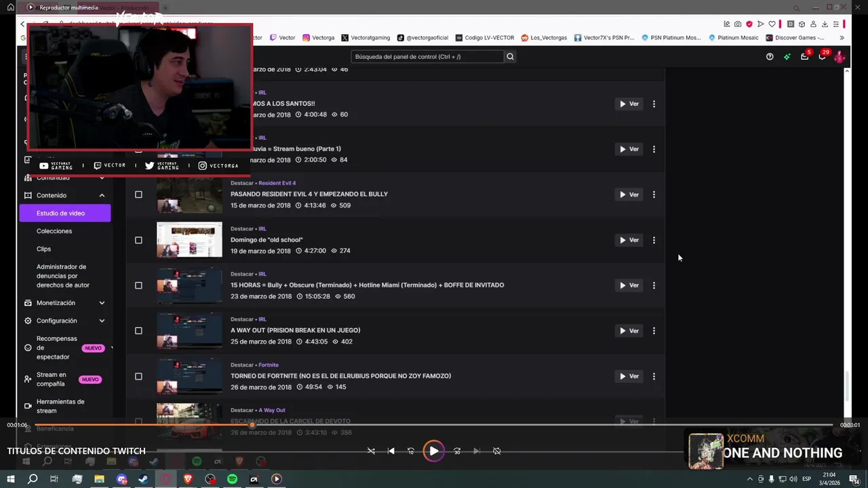
Task: Skip back 10 seconds in media player
Action: coord(410,451)
